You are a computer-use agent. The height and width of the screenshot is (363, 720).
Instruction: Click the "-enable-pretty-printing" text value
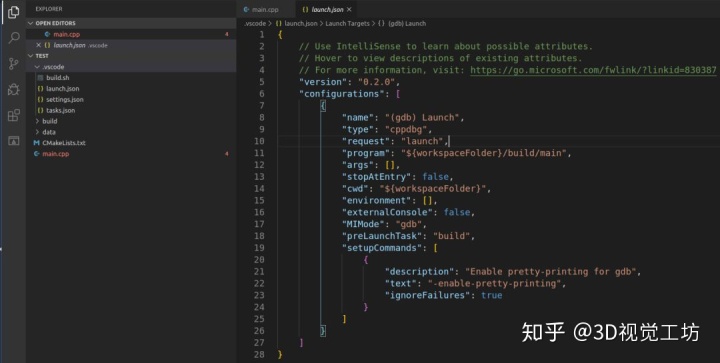click(x=494, y=284)
